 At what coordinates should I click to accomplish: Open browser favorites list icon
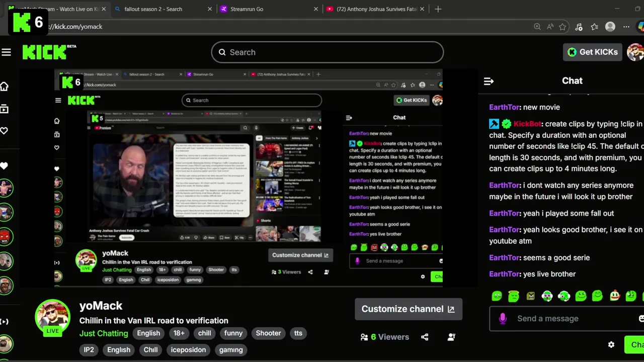tap(595, 27)
